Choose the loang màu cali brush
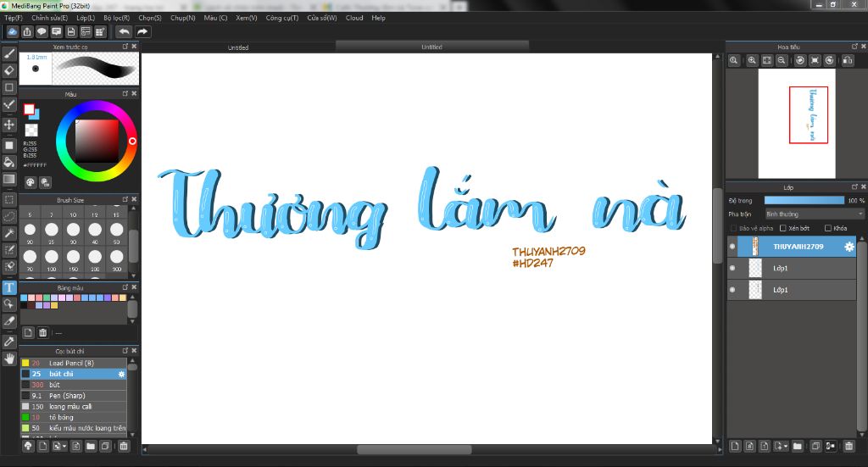This screenshot has height=467, width=868. [x=74, y=406]
